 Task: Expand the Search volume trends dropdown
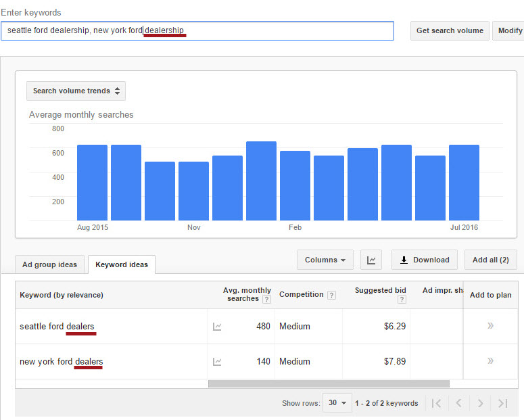[76, 91]
